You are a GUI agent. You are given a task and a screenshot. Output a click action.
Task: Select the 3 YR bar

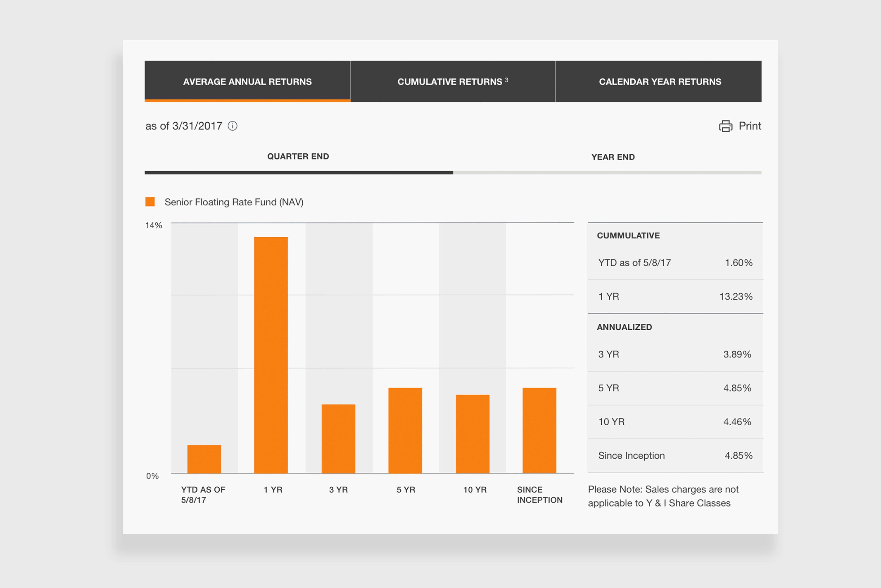(x=338, y=438)
